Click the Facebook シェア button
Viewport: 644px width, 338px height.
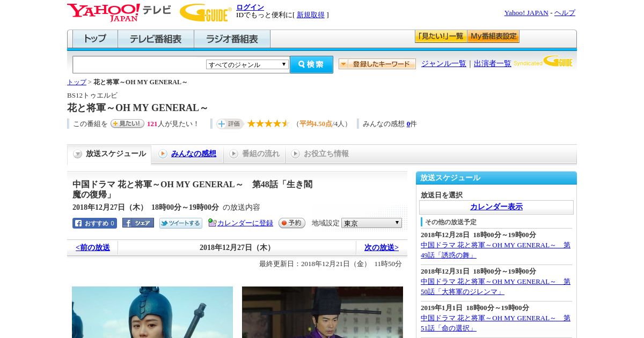click(138, 223)
